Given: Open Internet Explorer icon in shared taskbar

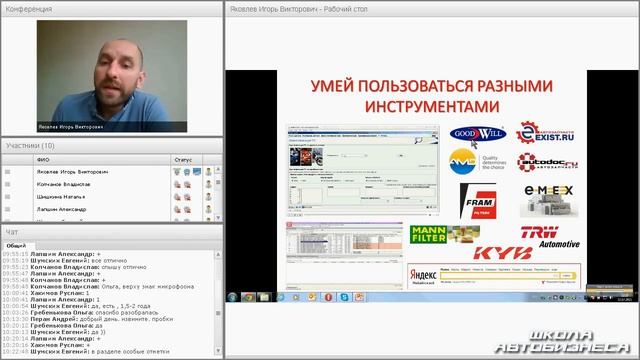Looking at the screenshot, I should [280, 297].
